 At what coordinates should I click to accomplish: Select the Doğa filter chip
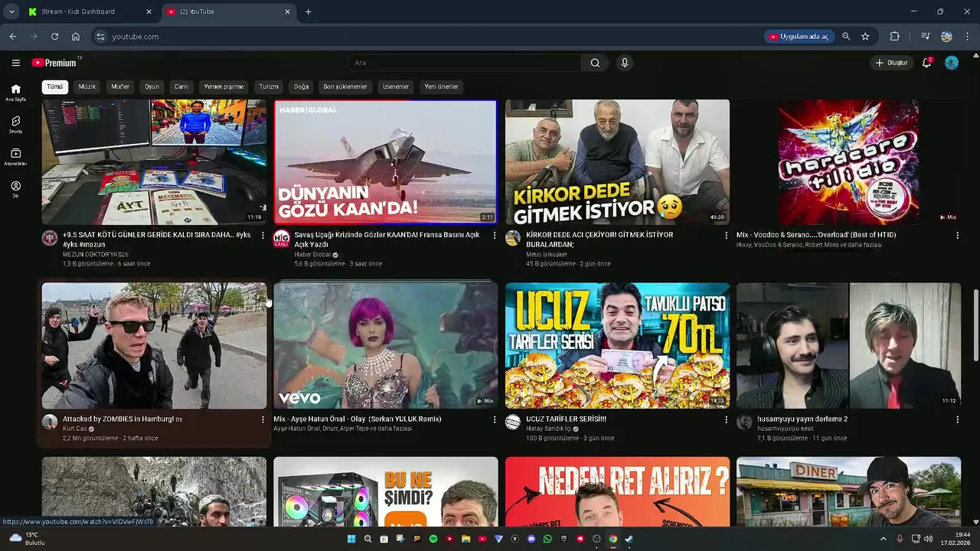click(x=301, y=86)
